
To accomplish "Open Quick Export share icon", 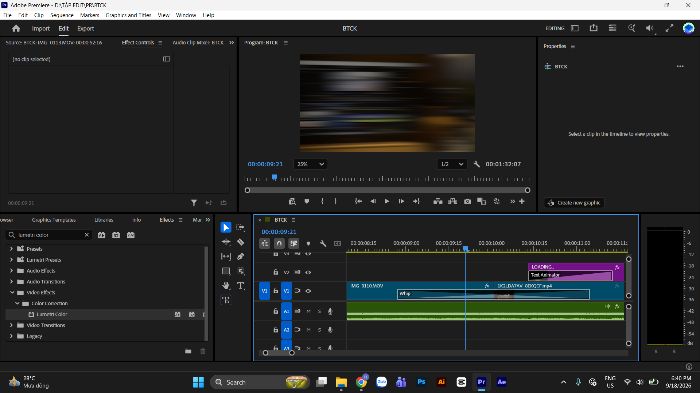I will [x=593, y=28].
